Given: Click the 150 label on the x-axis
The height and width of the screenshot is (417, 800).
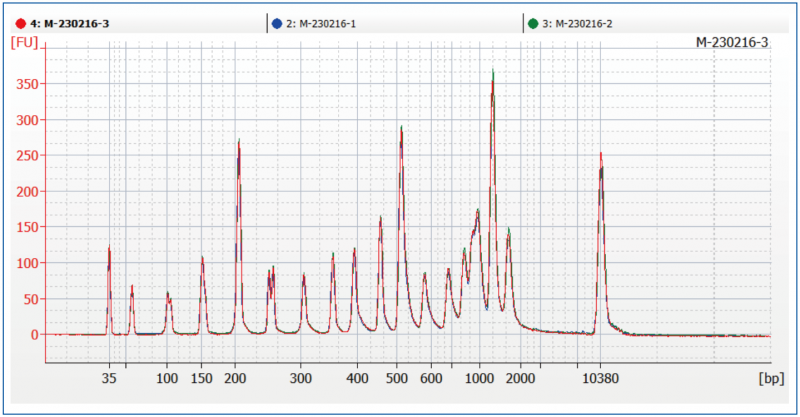Looking at the screenshot, I should tap(202, 380).
